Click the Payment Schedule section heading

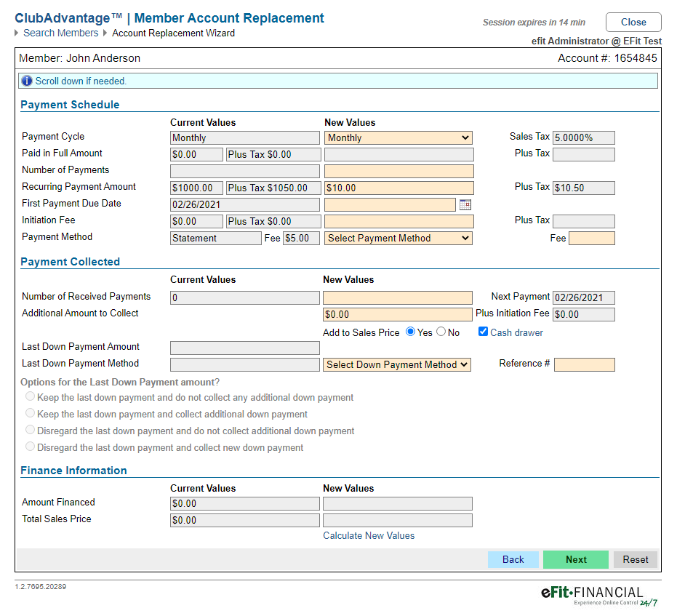[x=70, y=105]
